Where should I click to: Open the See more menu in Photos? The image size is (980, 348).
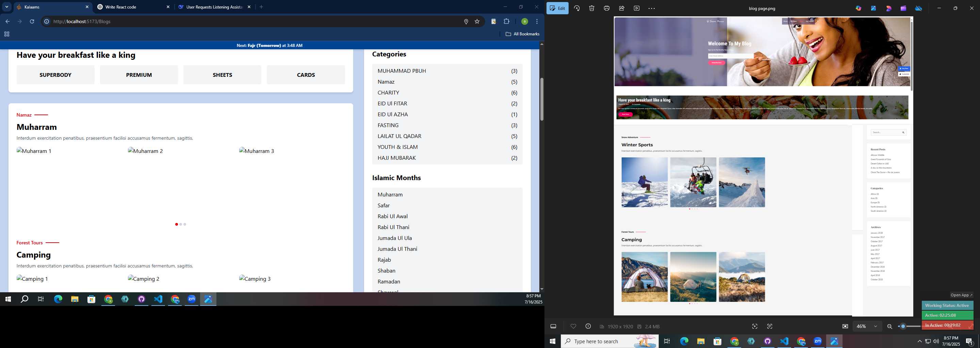tap(652, 8)
